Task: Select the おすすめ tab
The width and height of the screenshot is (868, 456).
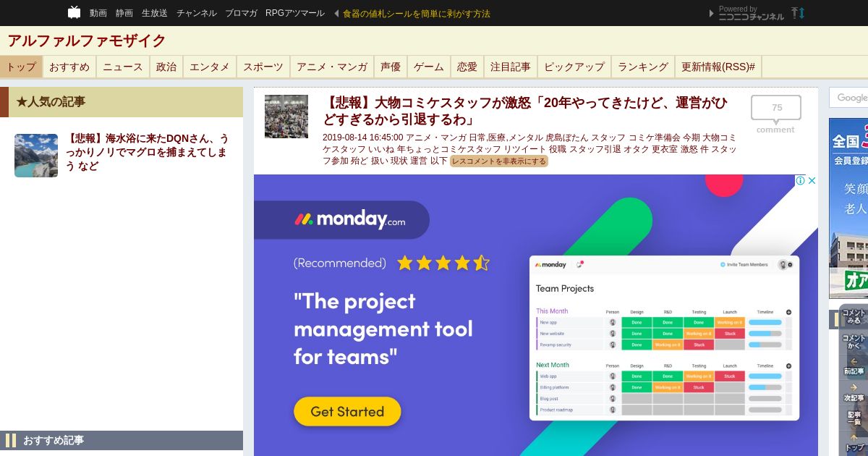Action: point(69,67)
